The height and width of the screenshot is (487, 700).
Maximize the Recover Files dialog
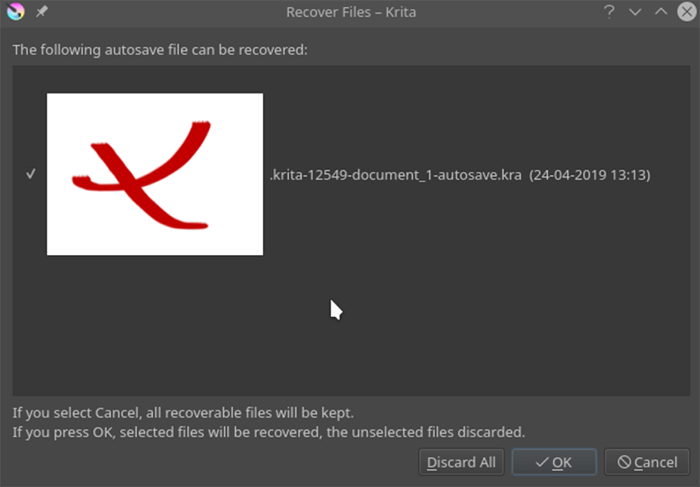point(661,12)
